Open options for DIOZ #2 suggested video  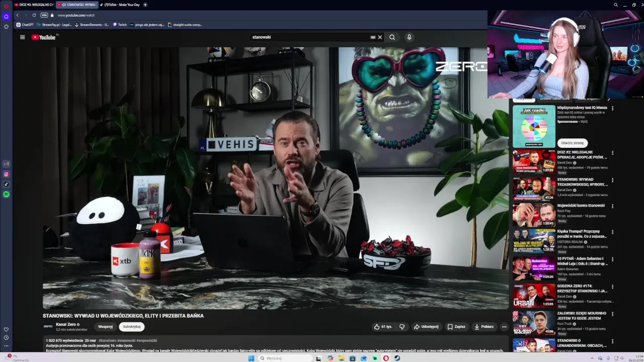(612, 153)
